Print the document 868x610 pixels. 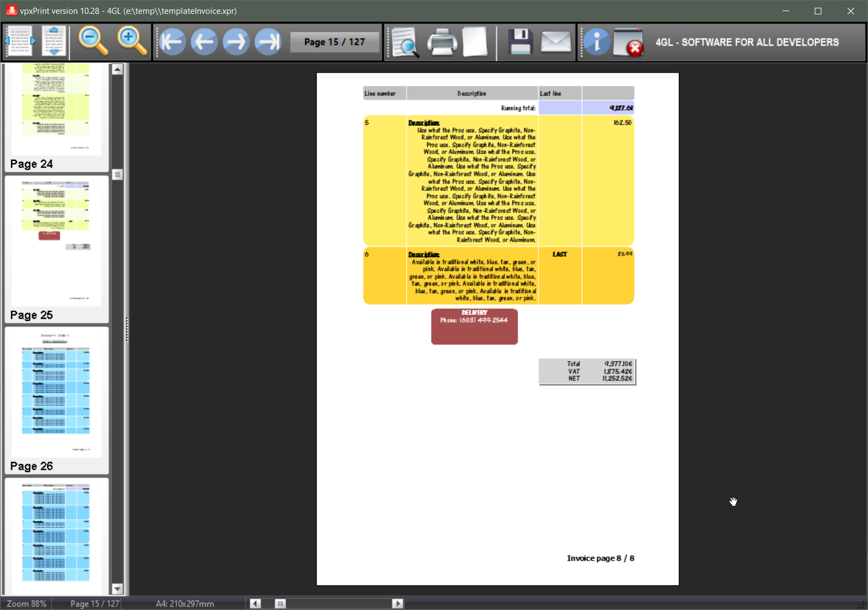pos(442,42)
